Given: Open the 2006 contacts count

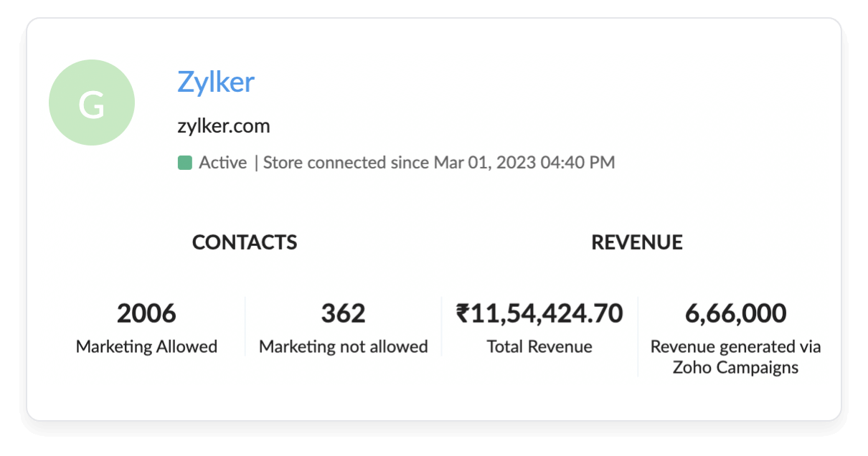Looking at the screenshot, I should coord(146,313).
